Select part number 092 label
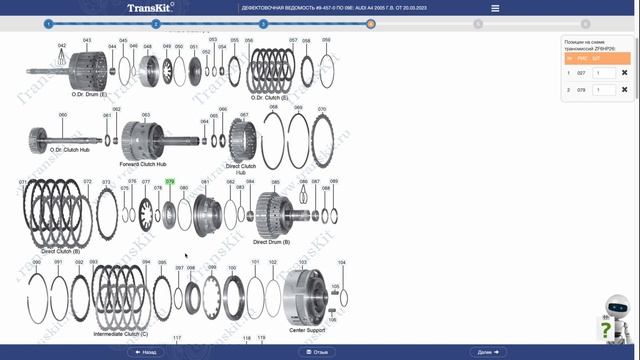 [x=79, y=262]
